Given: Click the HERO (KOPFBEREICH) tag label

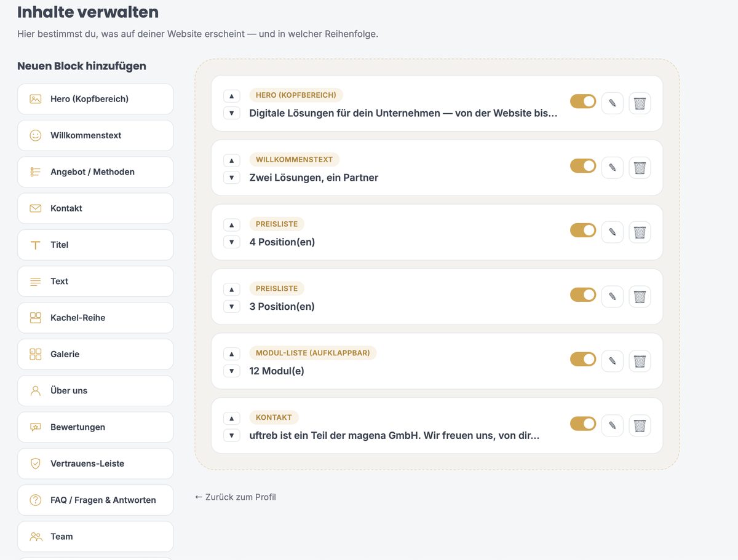Looking at the screenshot, I should tap(296, 95).
